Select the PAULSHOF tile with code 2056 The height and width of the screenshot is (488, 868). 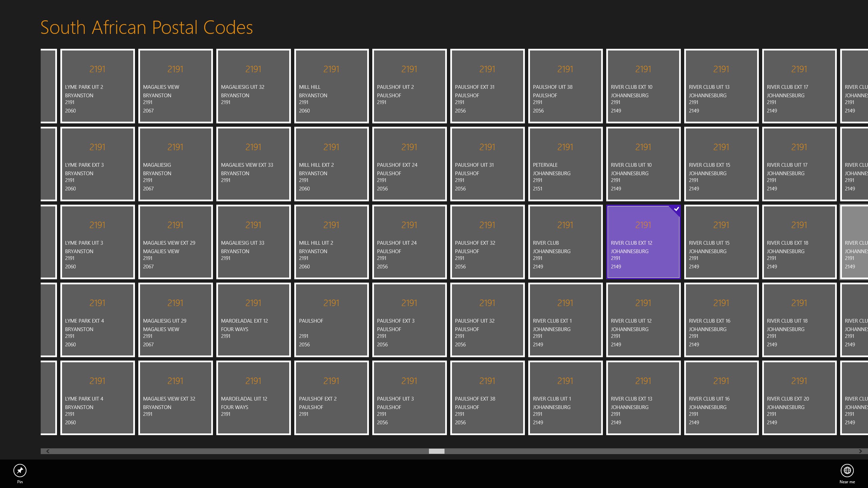pyautogui.click(x=331, y=320)
